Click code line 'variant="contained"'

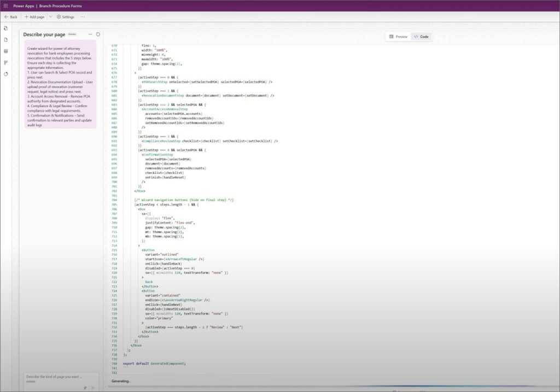(x=162, y=295)
